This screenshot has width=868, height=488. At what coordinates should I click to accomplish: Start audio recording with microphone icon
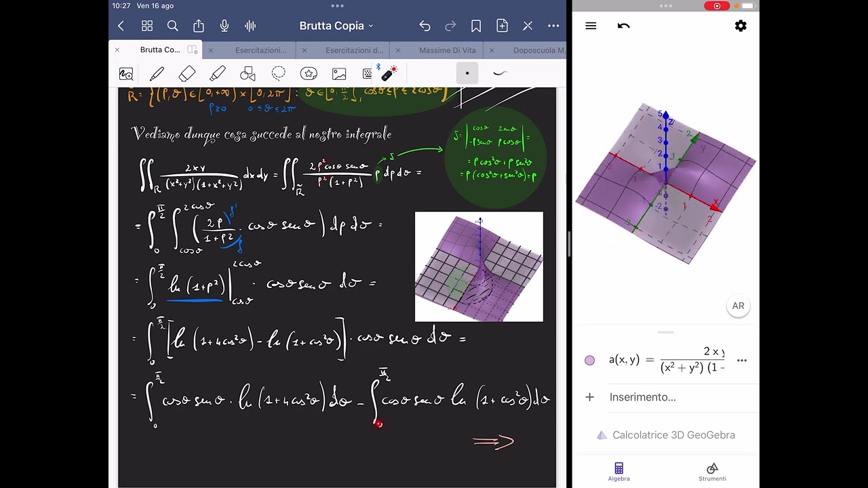point(224,26)
